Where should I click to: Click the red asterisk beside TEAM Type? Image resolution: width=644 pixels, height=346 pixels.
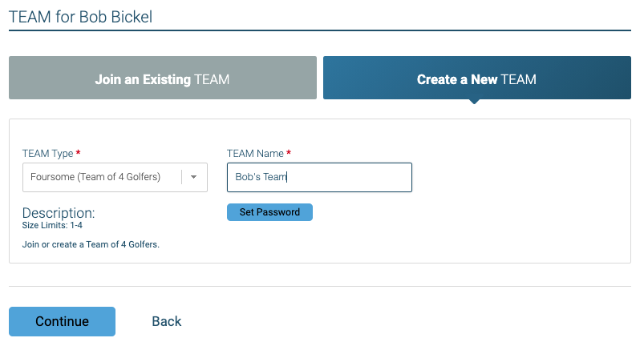coord(78,153)
